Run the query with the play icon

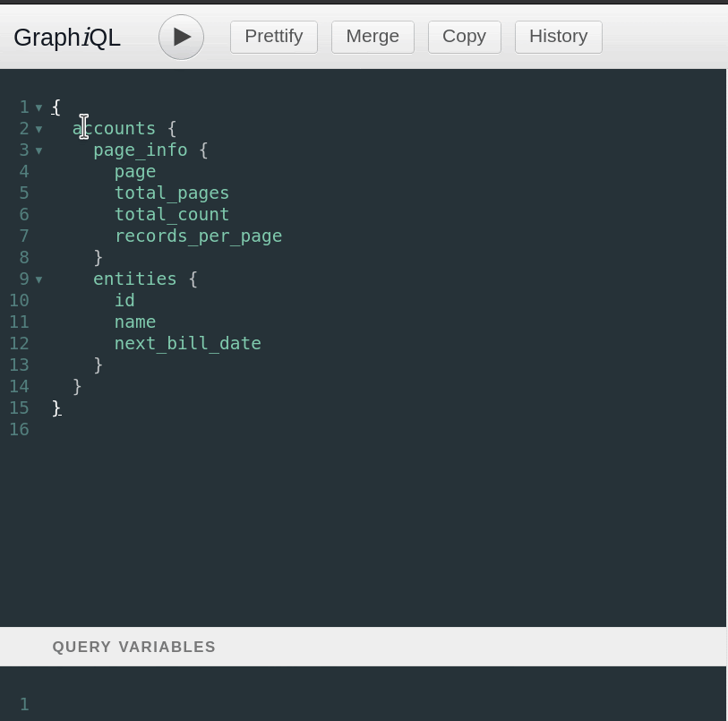tap(180, 37)
